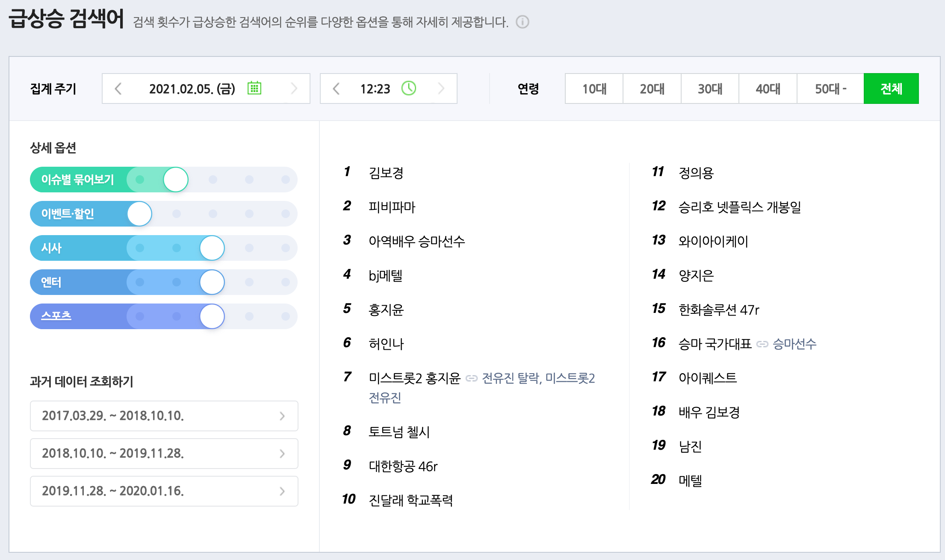Click the previous time chevron arrow
The image size is (945, 560).
336,88
